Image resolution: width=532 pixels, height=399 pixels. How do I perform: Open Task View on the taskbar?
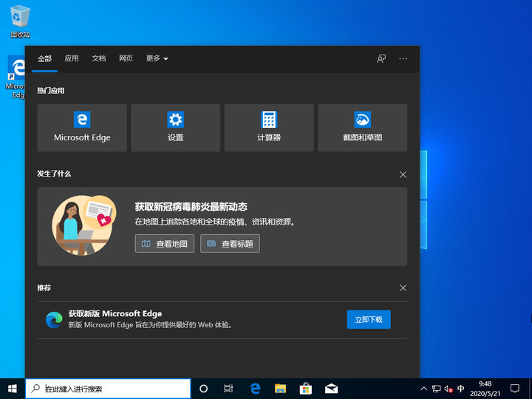[229, 388]
